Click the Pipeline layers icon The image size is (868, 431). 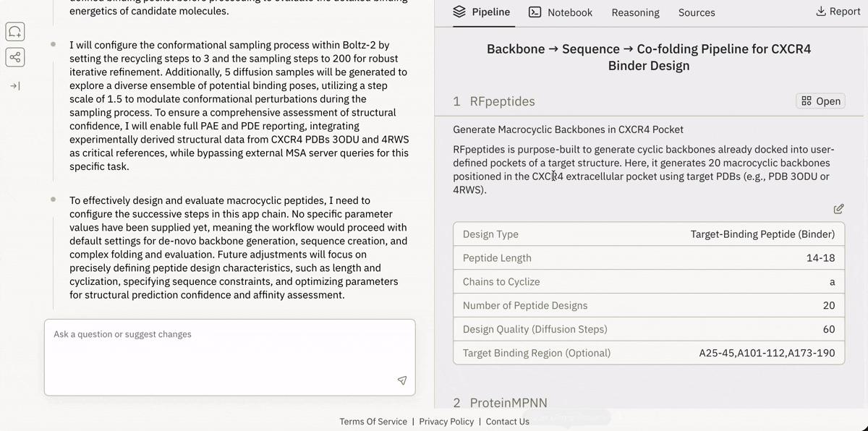pos(459,12)
